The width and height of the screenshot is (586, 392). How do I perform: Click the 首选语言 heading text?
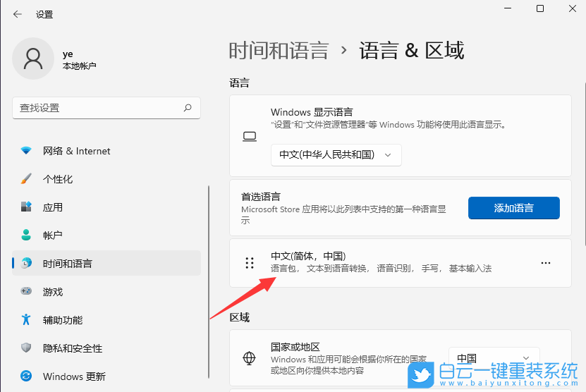(260, 197)
